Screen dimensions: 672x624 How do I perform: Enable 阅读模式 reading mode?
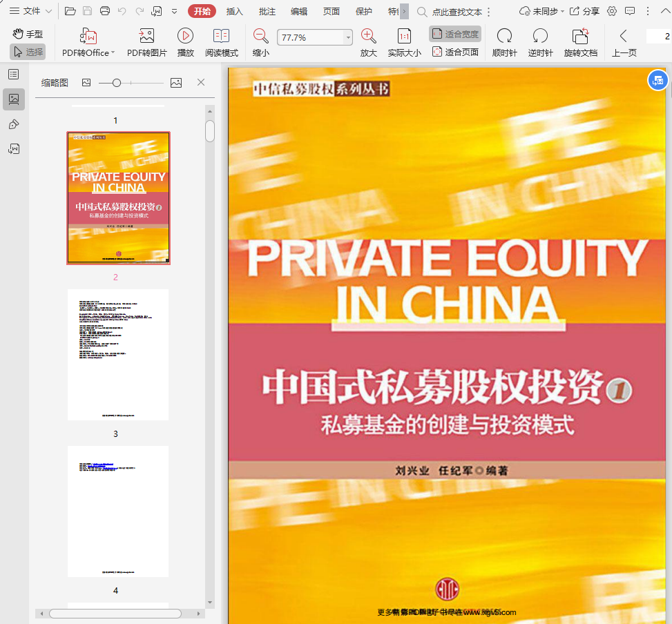pyautogui.click(x=222, y=42)
